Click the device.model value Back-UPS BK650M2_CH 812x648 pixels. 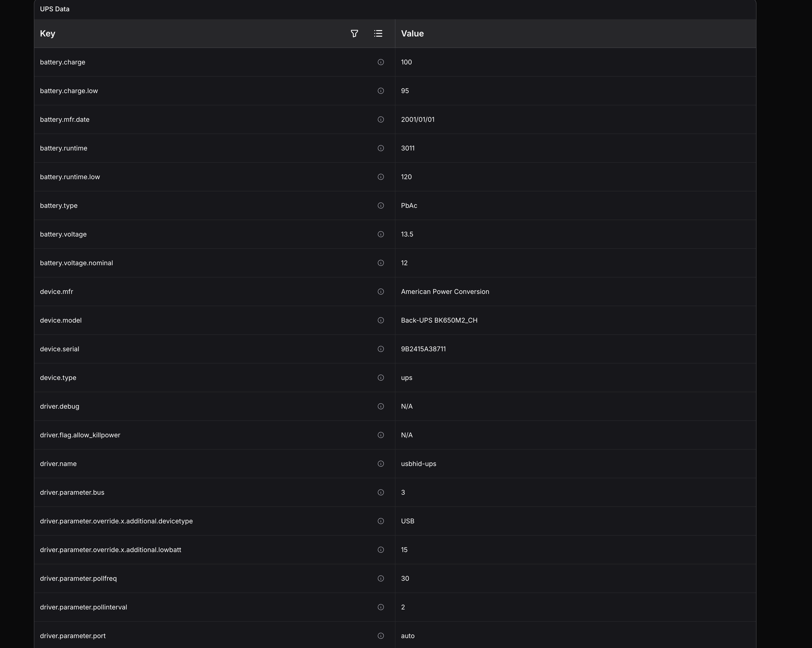[x=439, y=320]
